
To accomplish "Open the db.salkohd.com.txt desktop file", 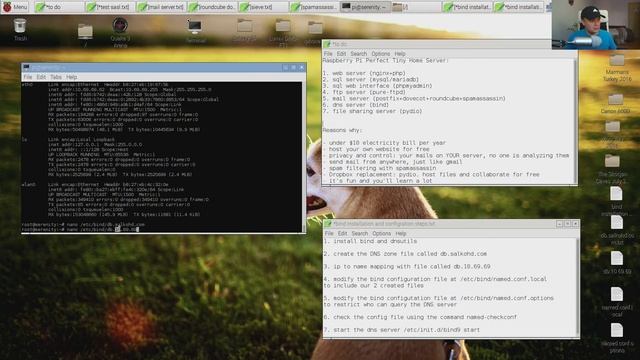I will point(617,230).
